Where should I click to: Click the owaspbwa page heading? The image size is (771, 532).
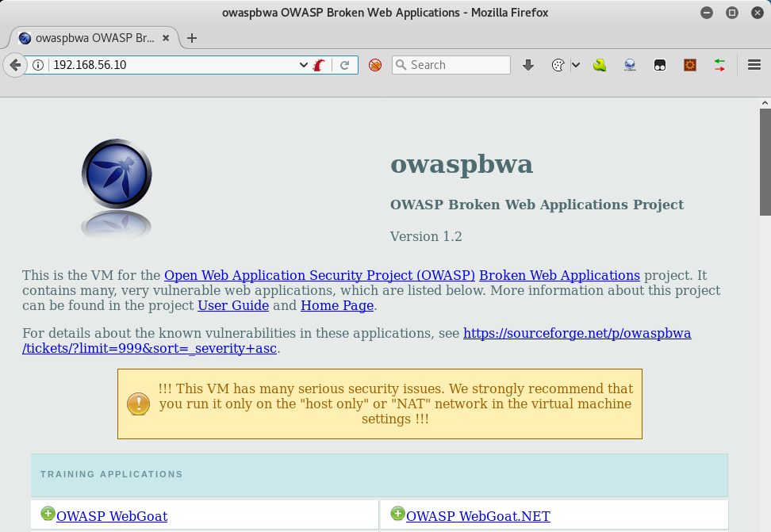pyautogui.click(x=462, y=164)
